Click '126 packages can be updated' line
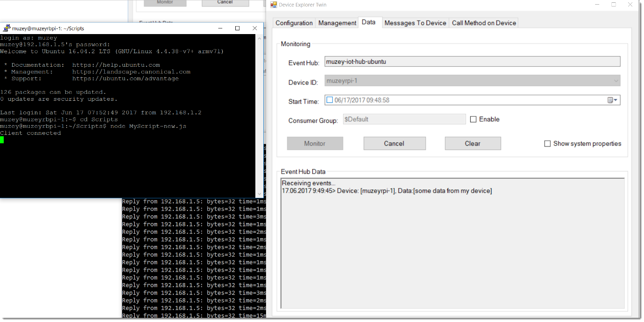Image resolution: width=644 pixels, height=322 pixels. click(x=53, y=92)
